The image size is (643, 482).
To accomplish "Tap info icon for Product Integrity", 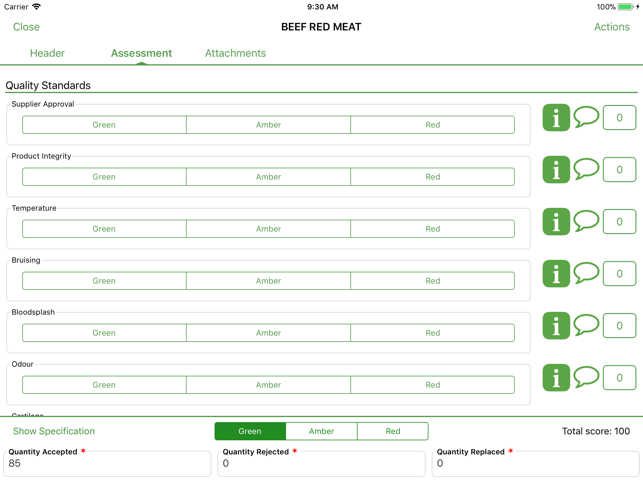I will point(556,170).
